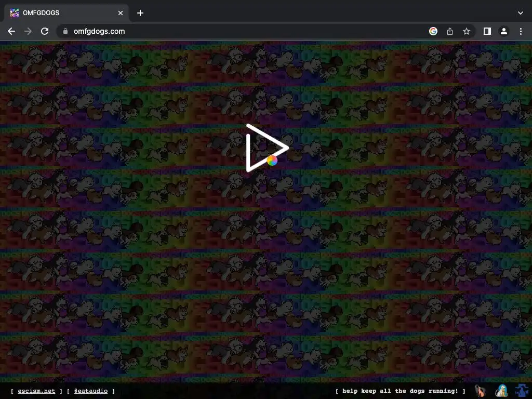532x399 pixels.
Task: Click the blue pixel dog footer icon
Action: 523,391
